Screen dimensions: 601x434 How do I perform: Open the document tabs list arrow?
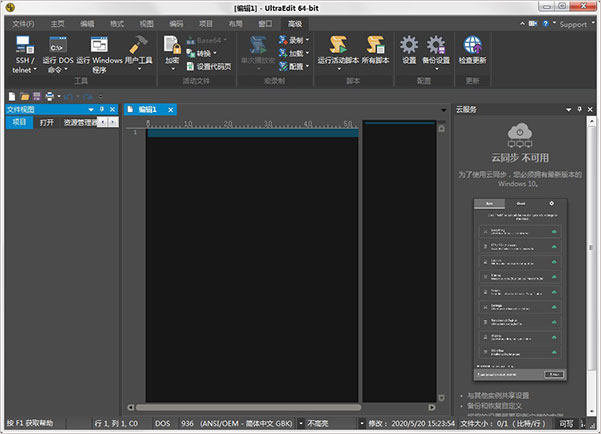point(443,110)
